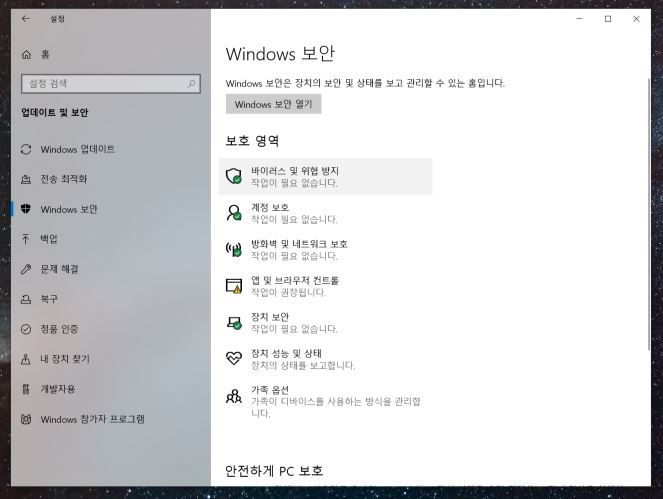Open 개발자용 settings
The image size is (663, 499).
[x=58, y=389]
